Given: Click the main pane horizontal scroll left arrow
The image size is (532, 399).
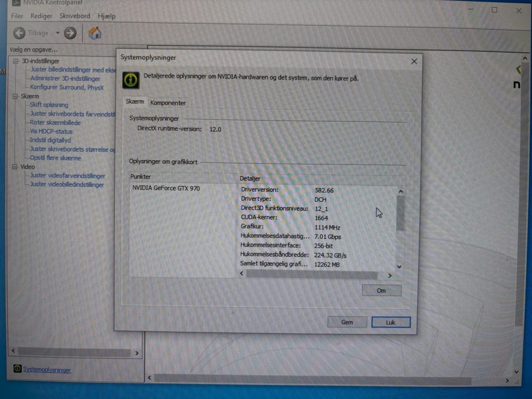Looking at the screenshot, I should 150,377.
